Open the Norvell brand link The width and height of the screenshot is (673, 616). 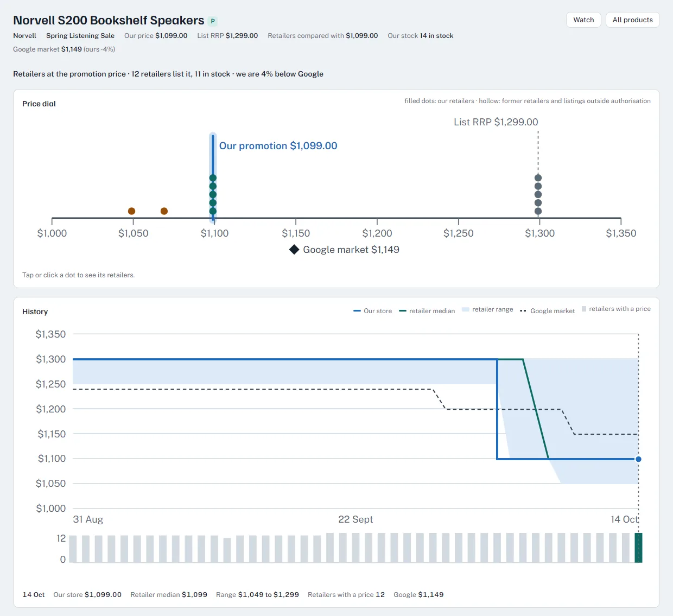coord(24,36)
